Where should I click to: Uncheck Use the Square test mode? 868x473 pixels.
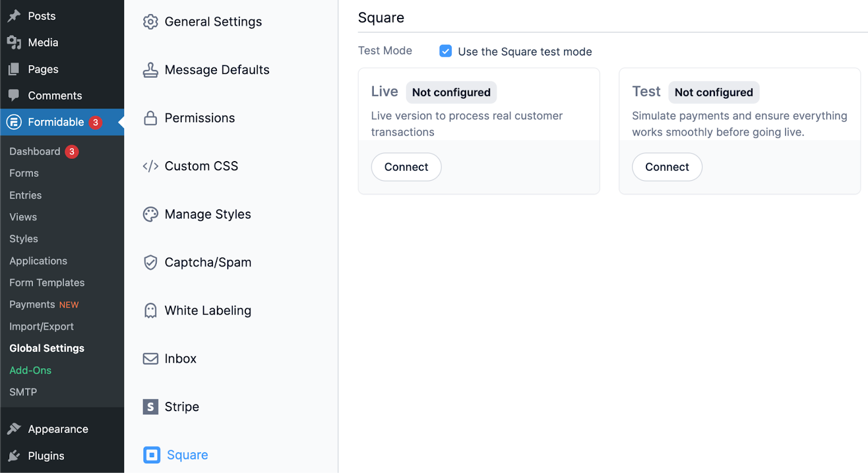click(x=445, y=51)
